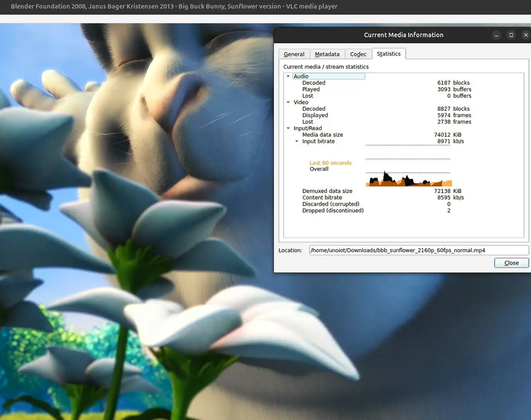
Task: Click the Overall legend label
Action: tap(319, 169)
